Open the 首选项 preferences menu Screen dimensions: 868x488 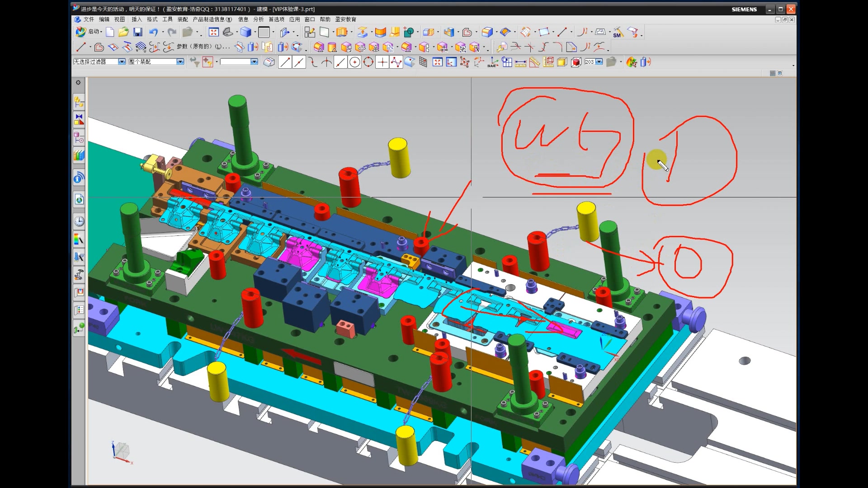(x=277, y=19)
